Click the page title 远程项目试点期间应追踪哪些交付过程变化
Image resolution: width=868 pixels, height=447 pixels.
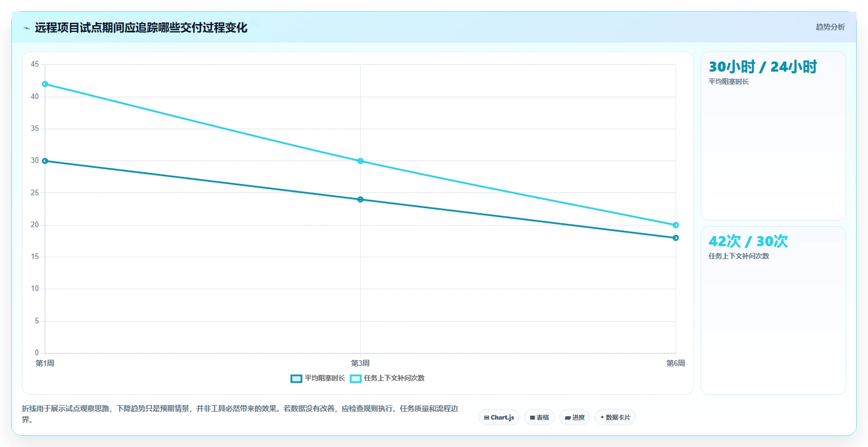coord(141,28)
